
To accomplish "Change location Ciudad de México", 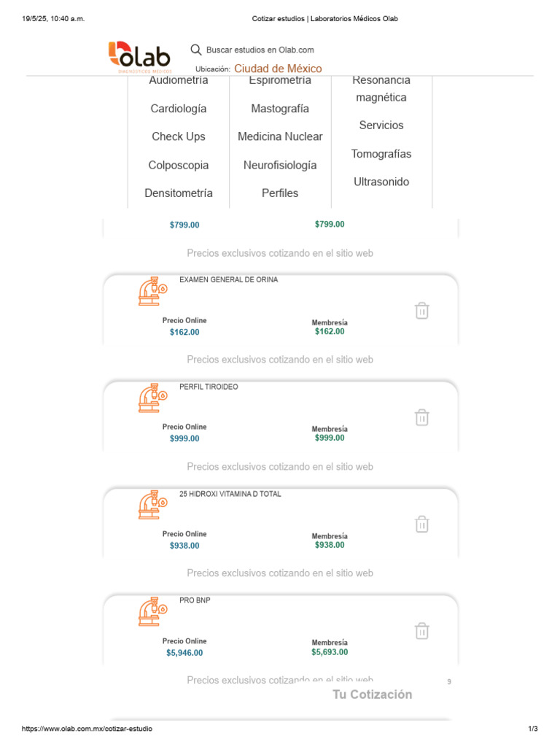I will point(277,69).
